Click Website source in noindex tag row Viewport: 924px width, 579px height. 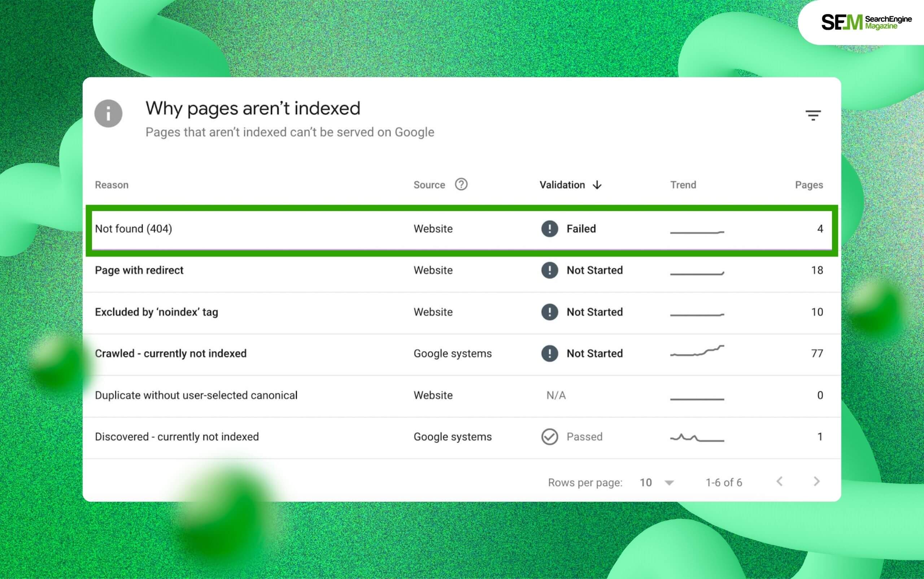click(x=433, y=312)
